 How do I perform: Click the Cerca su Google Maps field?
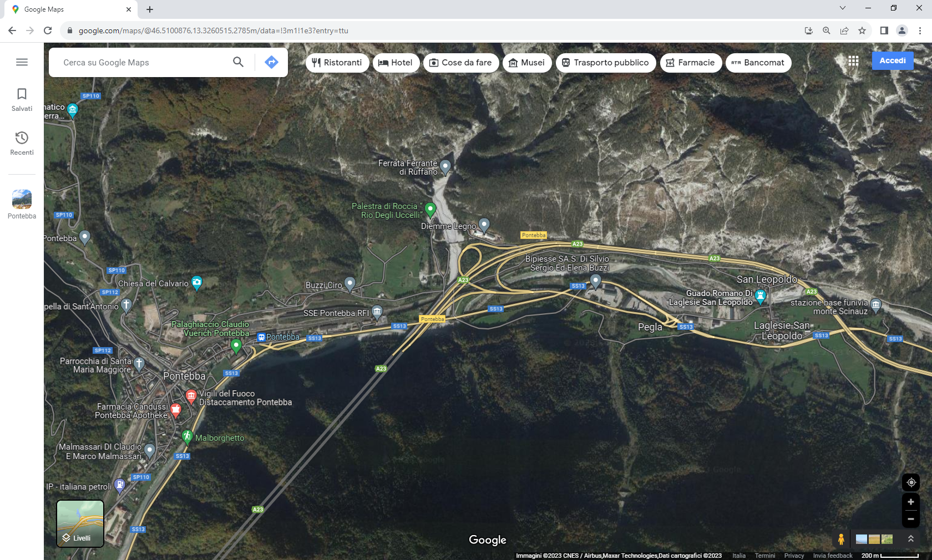tap(144, 63)
